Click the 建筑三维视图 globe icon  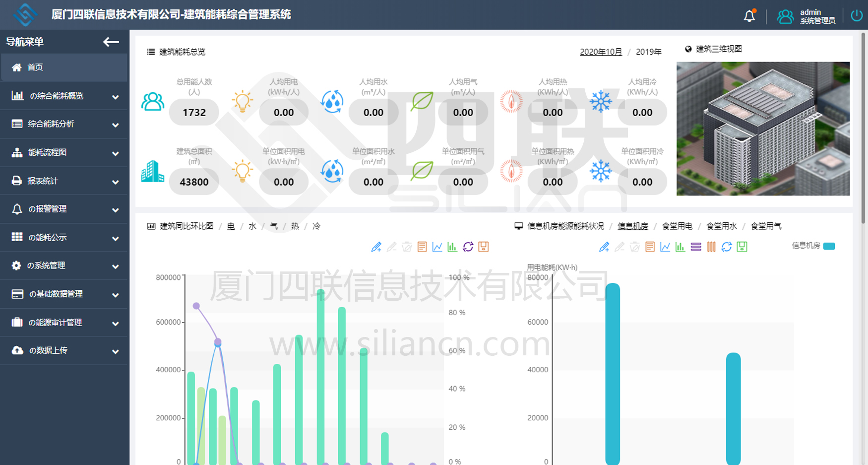point(688,49)
